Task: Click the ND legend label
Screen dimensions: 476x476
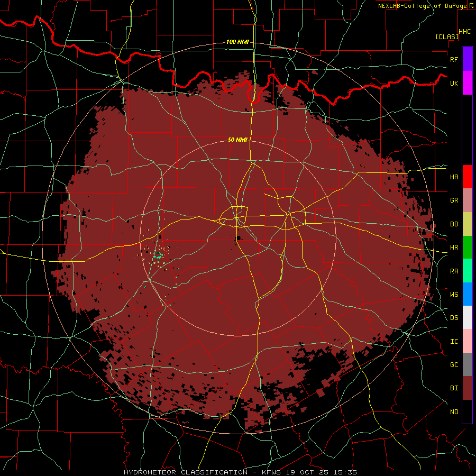Action: click(454, 412)
